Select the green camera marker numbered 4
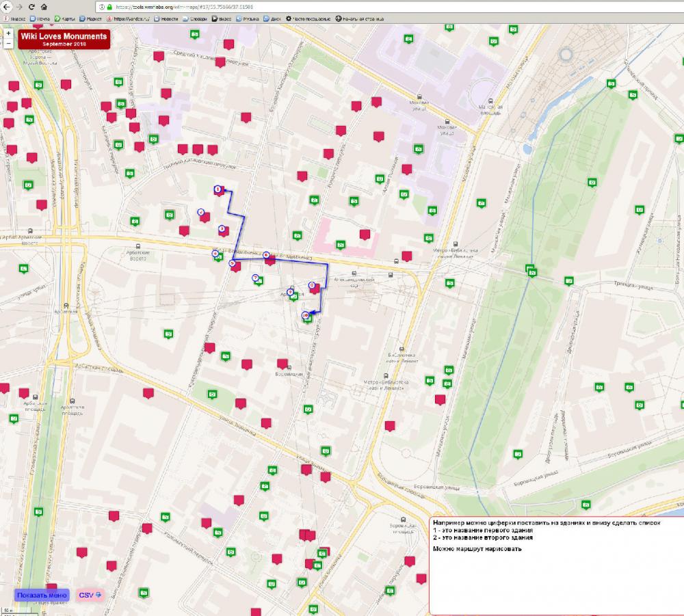 (x=218, y=256)
